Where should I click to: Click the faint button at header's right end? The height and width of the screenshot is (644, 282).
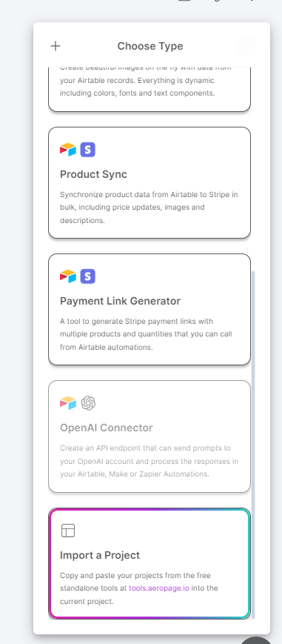[x=246, y=46]
